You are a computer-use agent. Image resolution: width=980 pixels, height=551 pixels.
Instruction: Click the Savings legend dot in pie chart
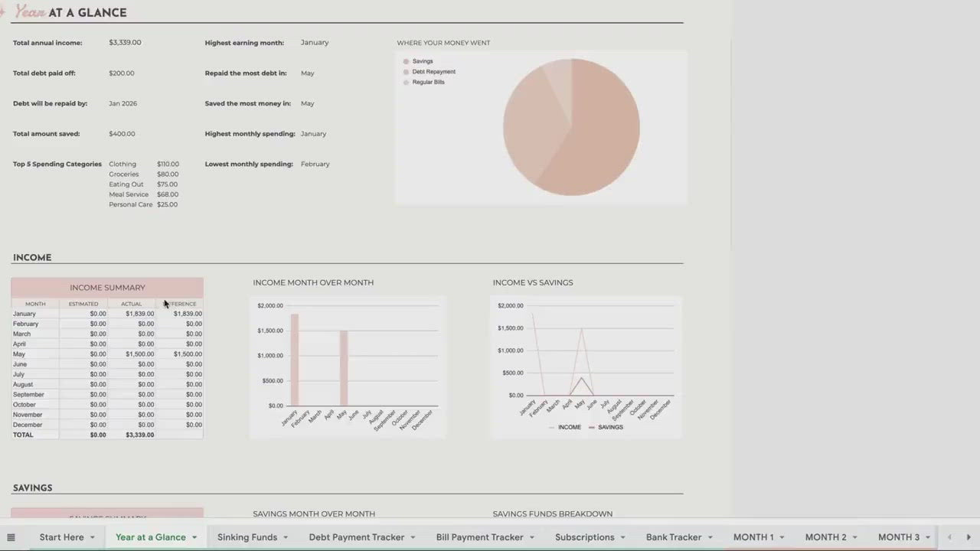(406, 61)
